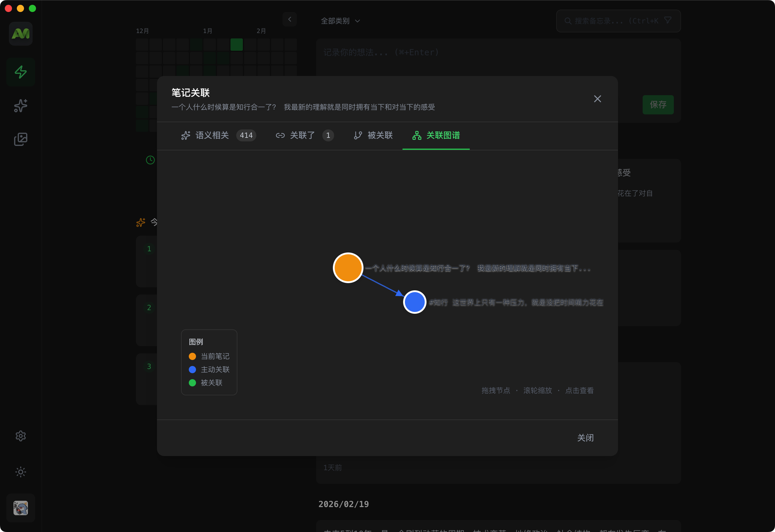Click the orange 当前笔记 legend dot

(192, 356)
